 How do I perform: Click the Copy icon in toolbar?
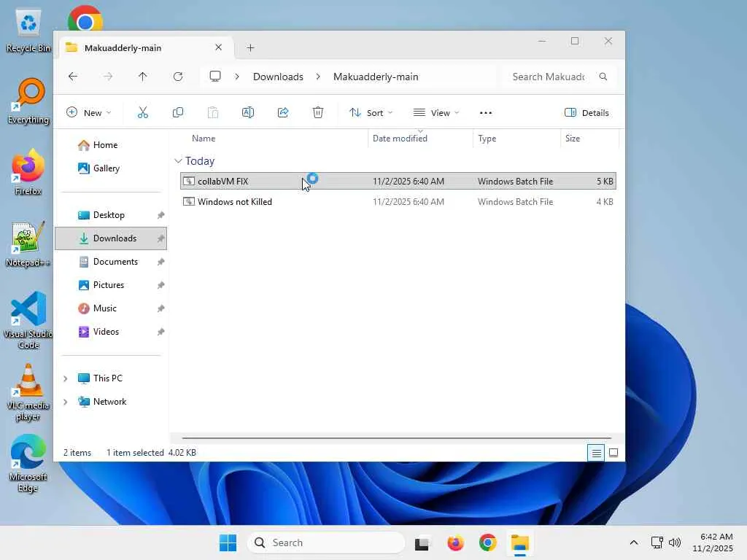[178, 112]
